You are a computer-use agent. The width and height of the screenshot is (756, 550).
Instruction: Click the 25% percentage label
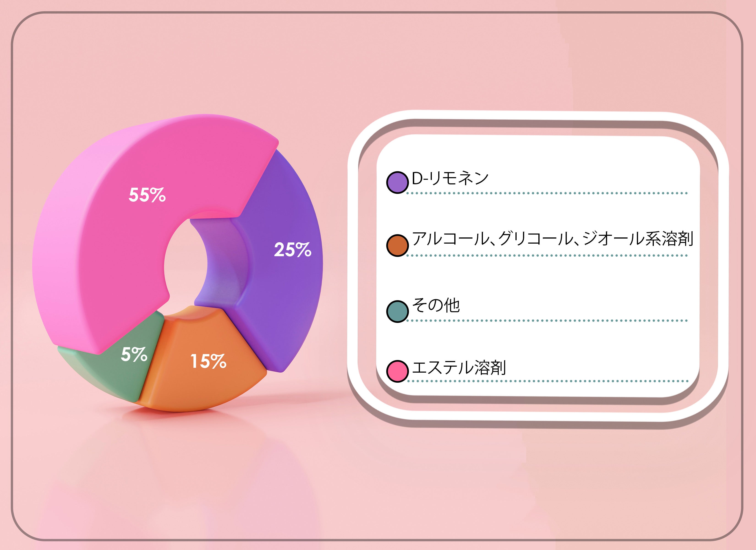292,250
